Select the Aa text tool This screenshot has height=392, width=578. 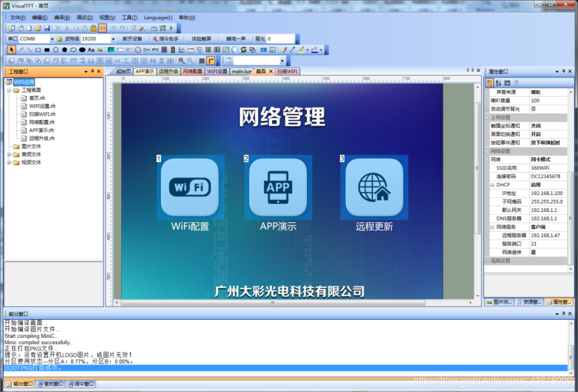(90, 50)
